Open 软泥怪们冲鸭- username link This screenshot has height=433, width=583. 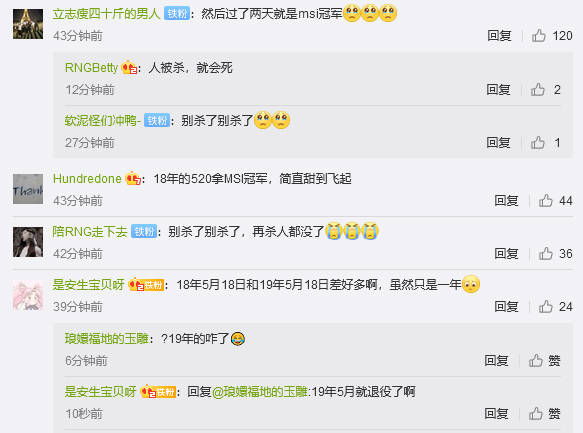[103, 120]
